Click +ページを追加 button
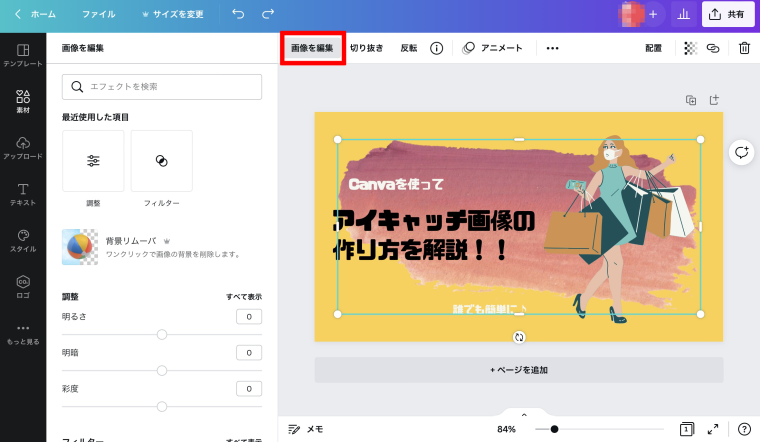The height and width of the screenshot is (442, 760). pos(519,370)
